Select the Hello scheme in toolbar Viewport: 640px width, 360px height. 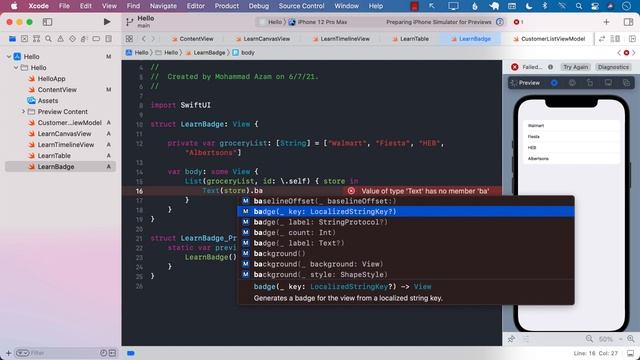click(271, 22)
